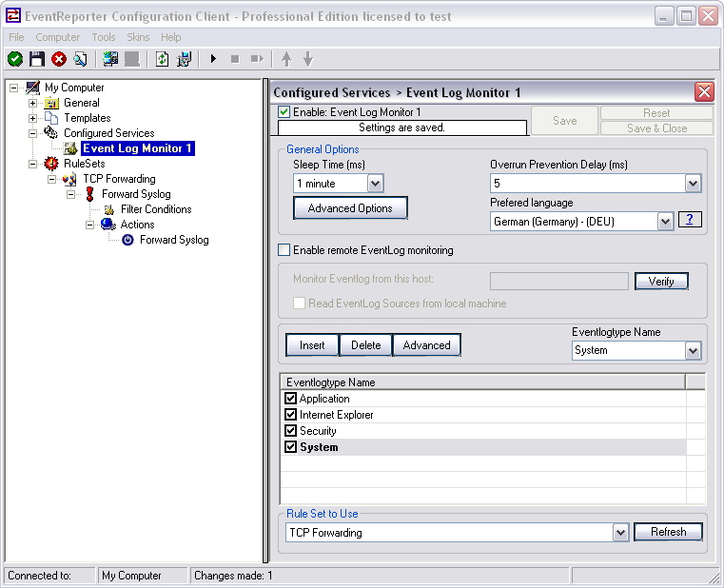Click the grayed-out gray square toolbar icon

click(x=132, y=59)
